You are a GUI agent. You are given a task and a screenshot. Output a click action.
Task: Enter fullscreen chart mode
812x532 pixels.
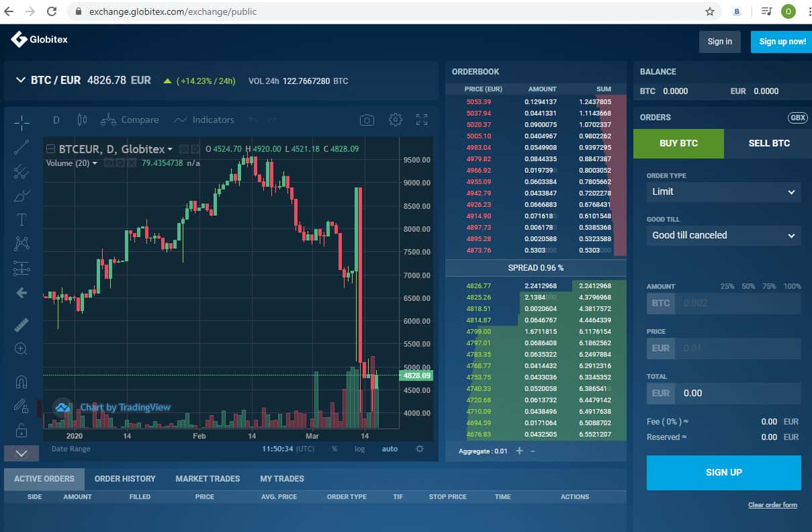coord(422,120)
